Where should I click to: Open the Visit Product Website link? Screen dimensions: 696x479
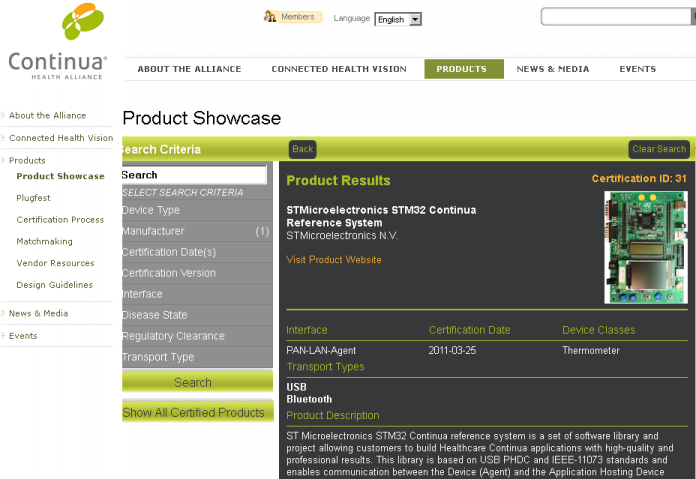click(x=334, y=260)
